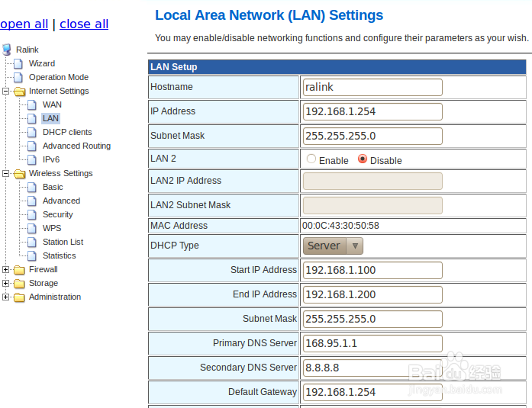The width and height of the screenshot is (532, 408).
Task: Click the Wireless Settings folder label
Action: click(x=61, y=174)
